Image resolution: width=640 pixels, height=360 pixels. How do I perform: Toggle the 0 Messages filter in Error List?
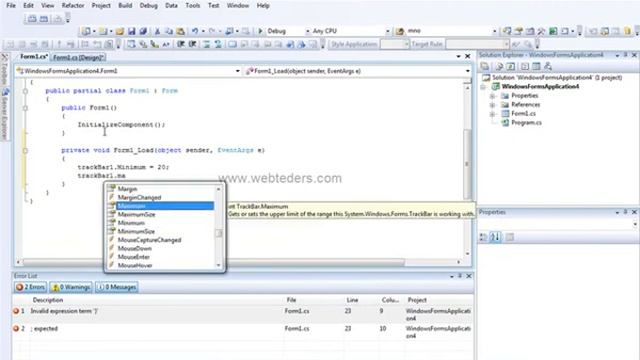click(x=117, y=287)
